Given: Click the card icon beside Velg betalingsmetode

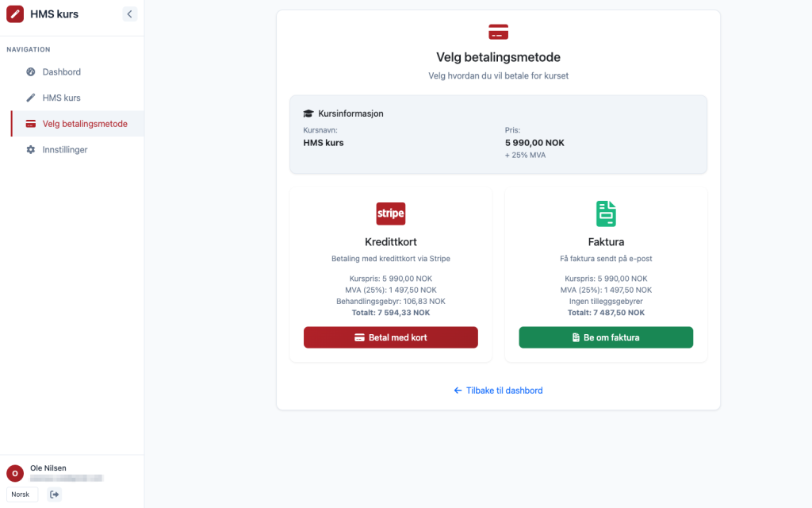Looking at the screenshot, I should tap(31, 124).
